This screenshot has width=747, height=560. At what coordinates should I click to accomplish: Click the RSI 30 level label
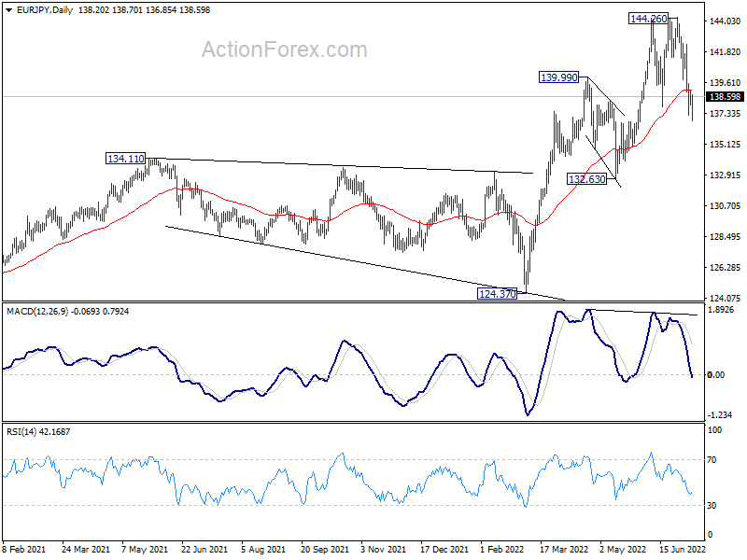(712, 506)
